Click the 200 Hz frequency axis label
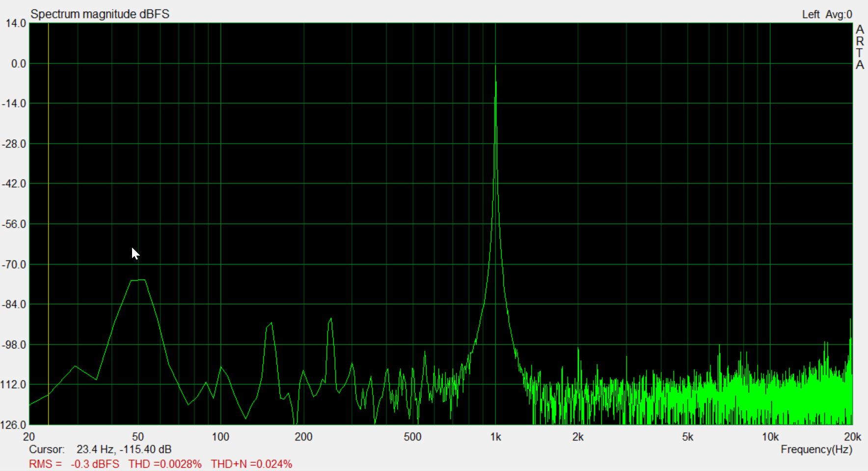Screen dimensions: 868x471 tap(303, 437)
